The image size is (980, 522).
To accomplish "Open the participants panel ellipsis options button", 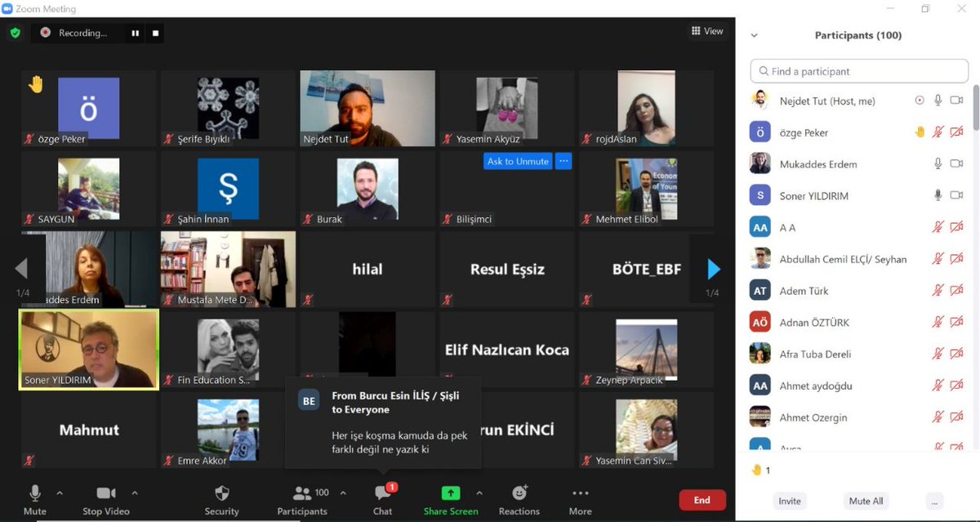I will click(x=935, y=501).
